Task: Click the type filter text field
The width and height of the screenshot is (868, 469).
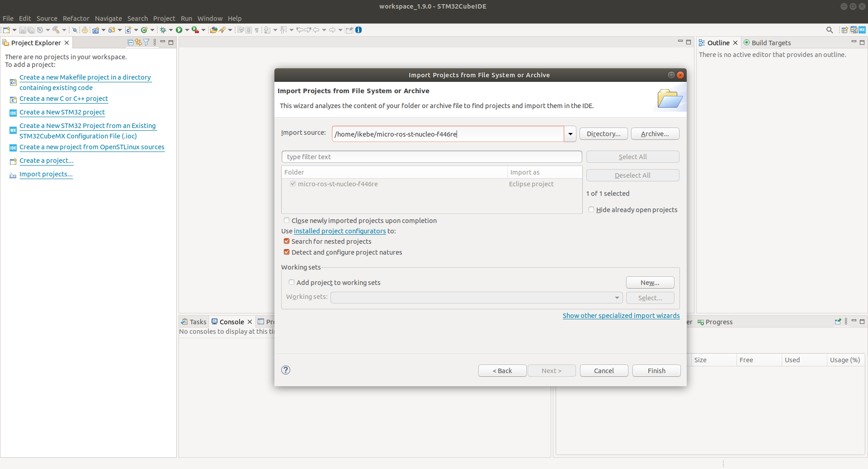Action: coord(432,157)
